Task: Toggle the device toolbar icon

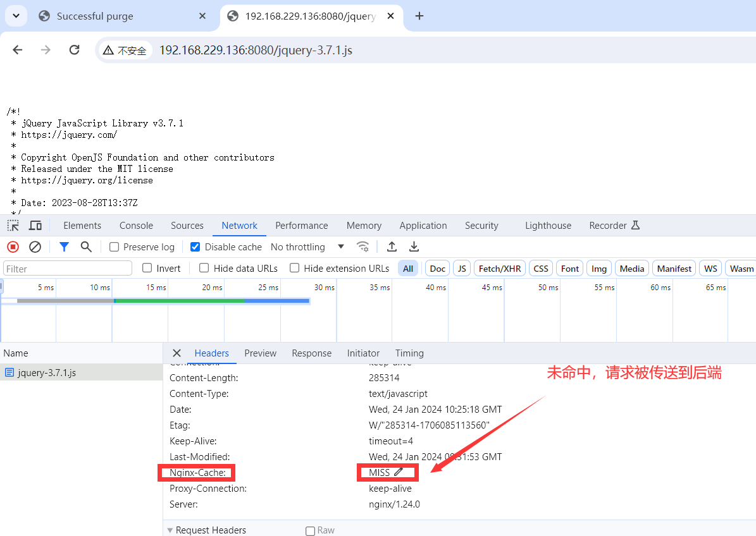Action: pyautogui.click(x=35, y=226)
